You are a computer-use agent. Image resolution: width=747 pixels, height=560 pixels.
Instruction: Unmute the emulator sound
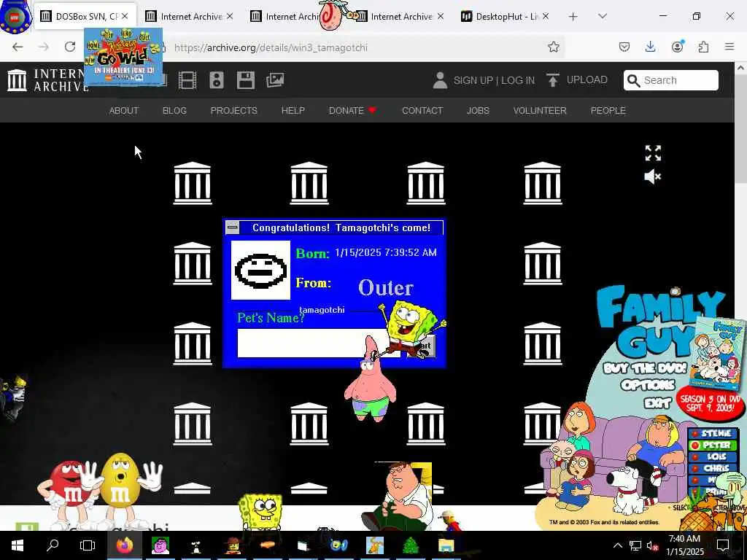[x=652, y=176]
